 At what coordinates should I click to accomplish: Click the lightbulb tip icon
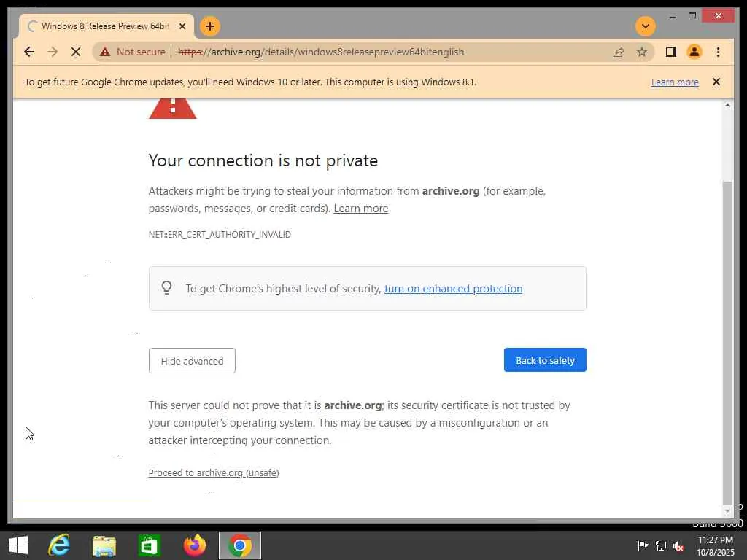166,288
